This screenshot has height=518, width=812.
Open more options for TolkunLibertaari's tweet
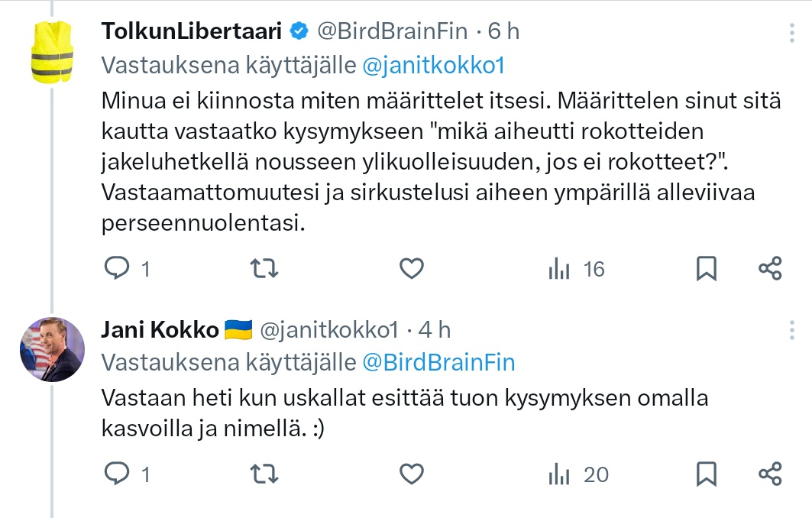(791, 33)
